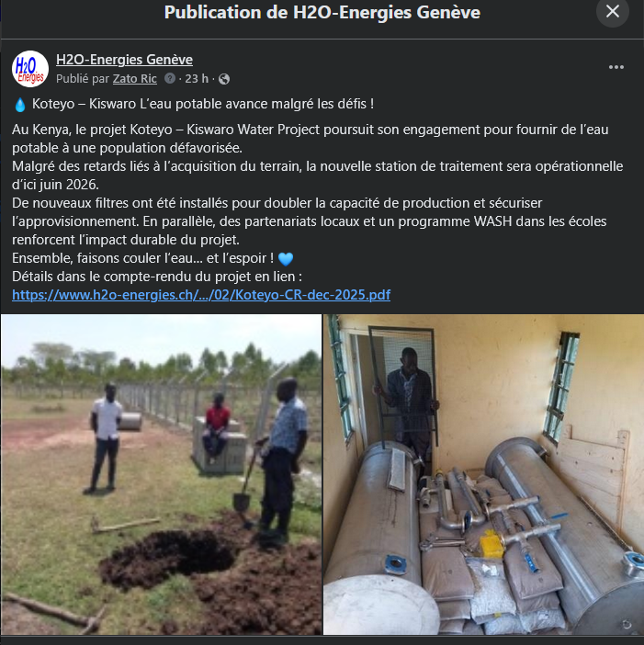This screenshot has width=644, height=645.
Task: Open Zato Ric's profile link
Action: pos(135,79)
